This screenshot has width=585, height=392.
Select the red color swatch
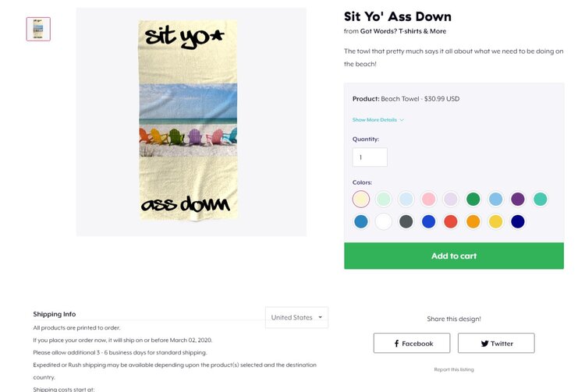click(x=450, y=221)
